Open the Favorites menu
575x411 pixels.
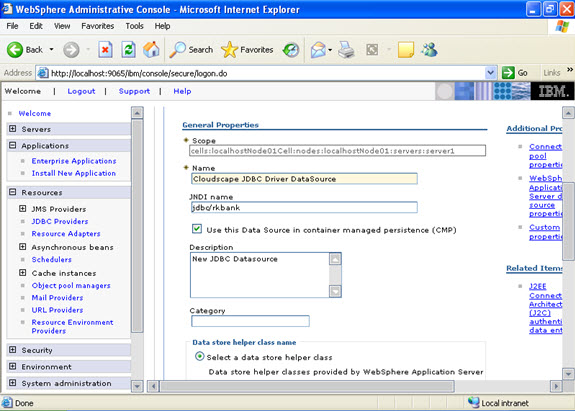(x=98, y=26)
